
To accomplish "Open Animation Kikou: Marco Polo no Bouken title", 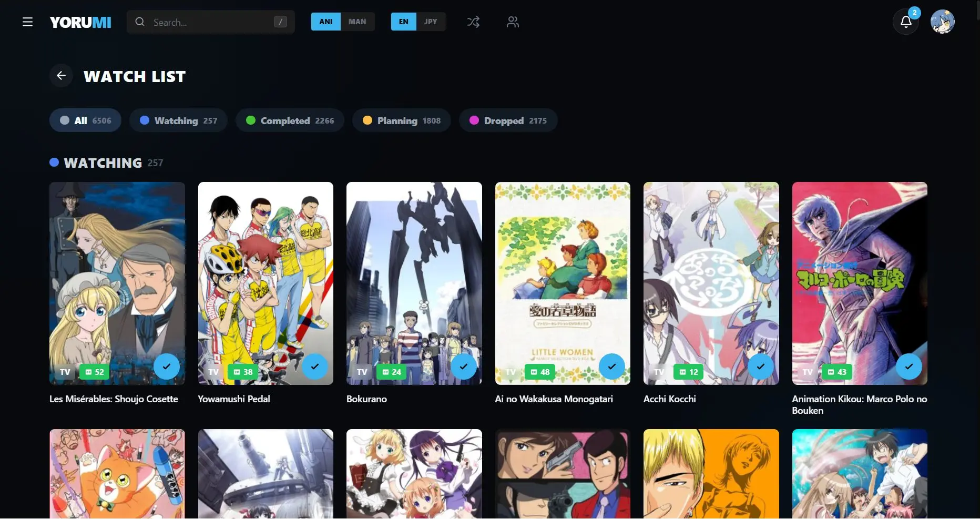I will [x=860, y=405].
